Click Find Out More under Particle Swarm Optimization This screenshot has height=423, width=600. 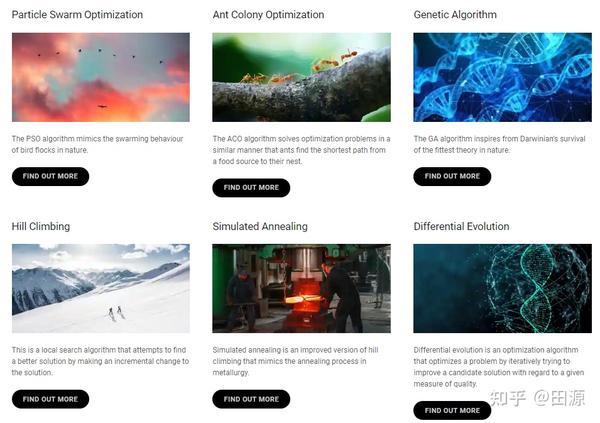[51, 176]
